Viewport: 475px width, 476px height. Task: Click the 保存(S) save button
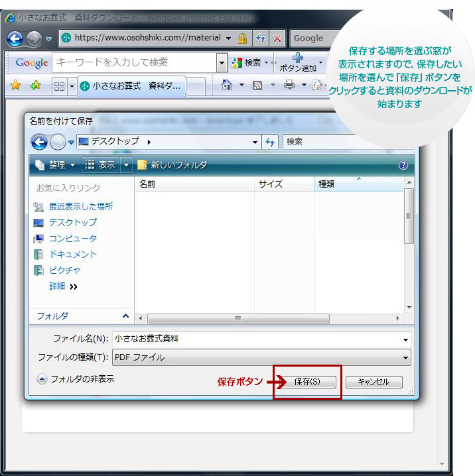[307, 382]
